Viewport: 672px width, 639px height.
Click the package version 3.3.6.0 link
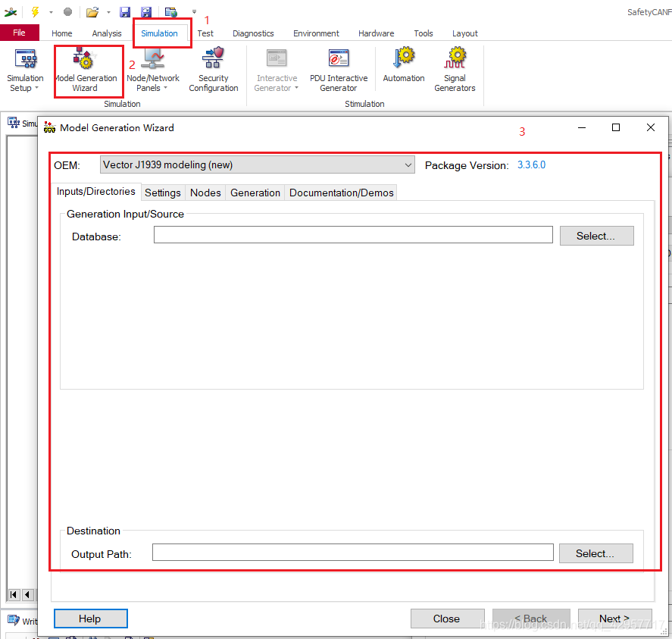[x=531, y=164]
